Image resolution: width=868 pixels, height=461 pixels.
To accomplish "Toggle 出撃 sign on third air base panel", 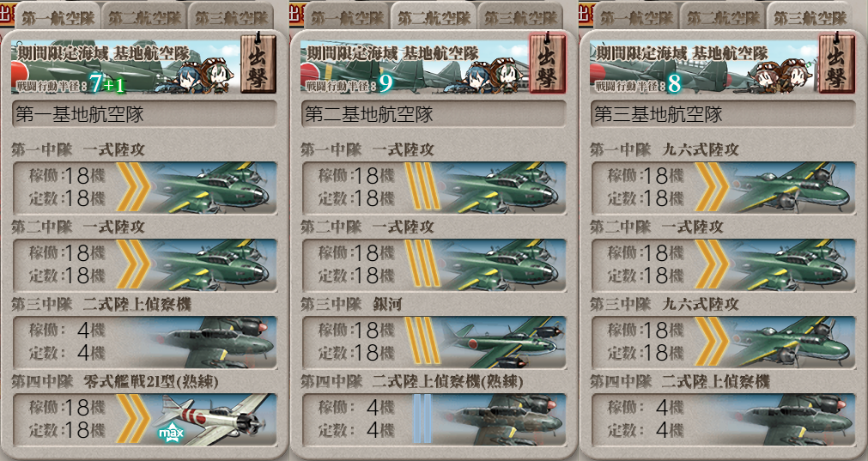I will point(836,63).
